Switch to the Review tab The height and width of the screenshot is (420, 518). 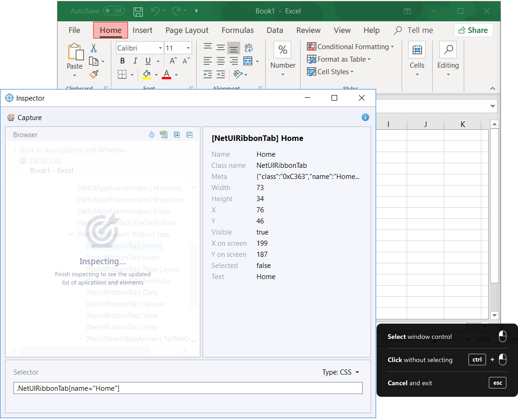click(308, 31)
